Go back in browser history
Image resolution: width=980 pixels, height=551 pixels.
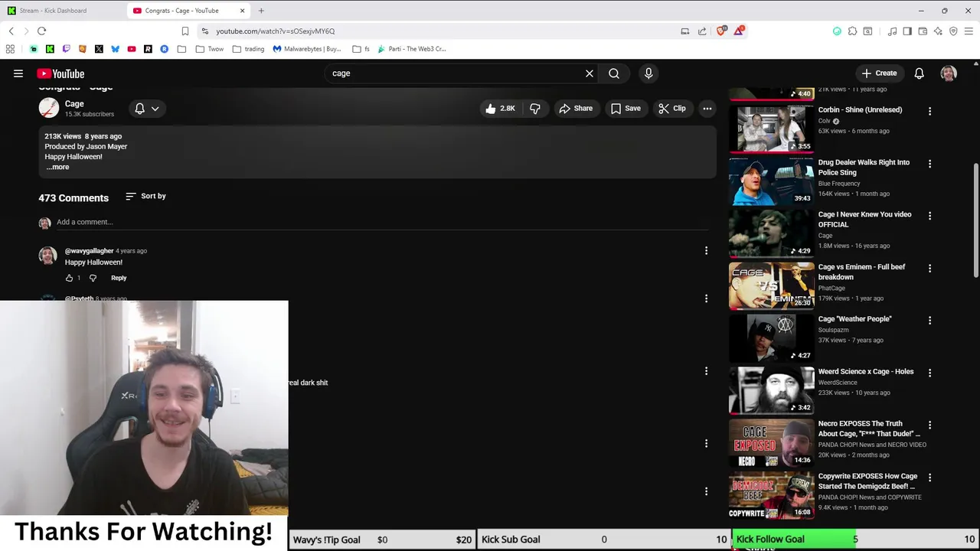11,31
